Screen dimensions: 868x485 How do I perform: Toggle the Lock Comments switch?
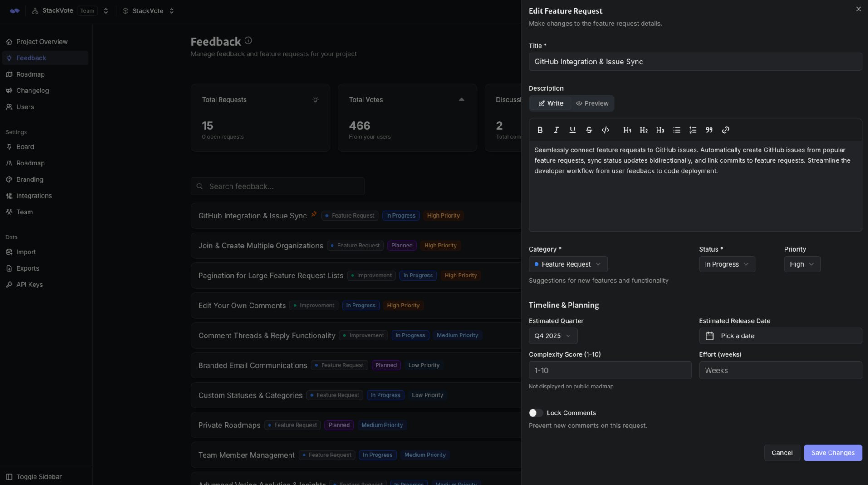pyautogui.click(x=535, y=413)
